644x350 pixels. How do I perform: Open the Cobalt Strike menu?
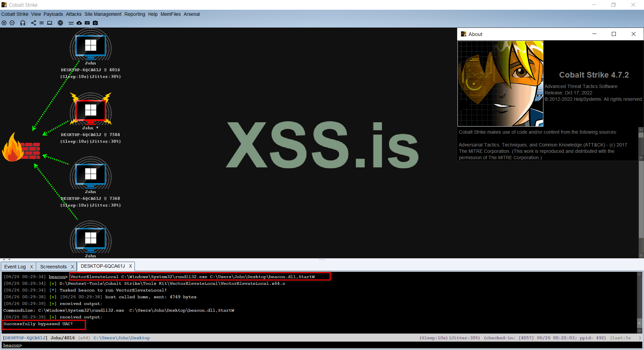coord(15,14)
